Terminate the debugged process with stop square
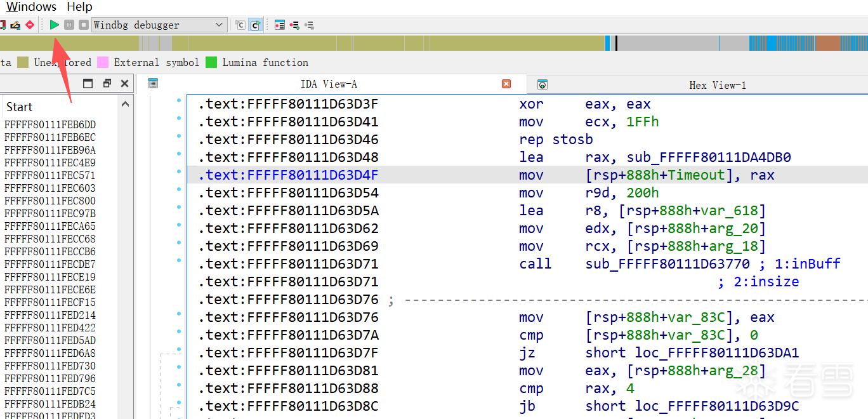 tap(83, 25)
